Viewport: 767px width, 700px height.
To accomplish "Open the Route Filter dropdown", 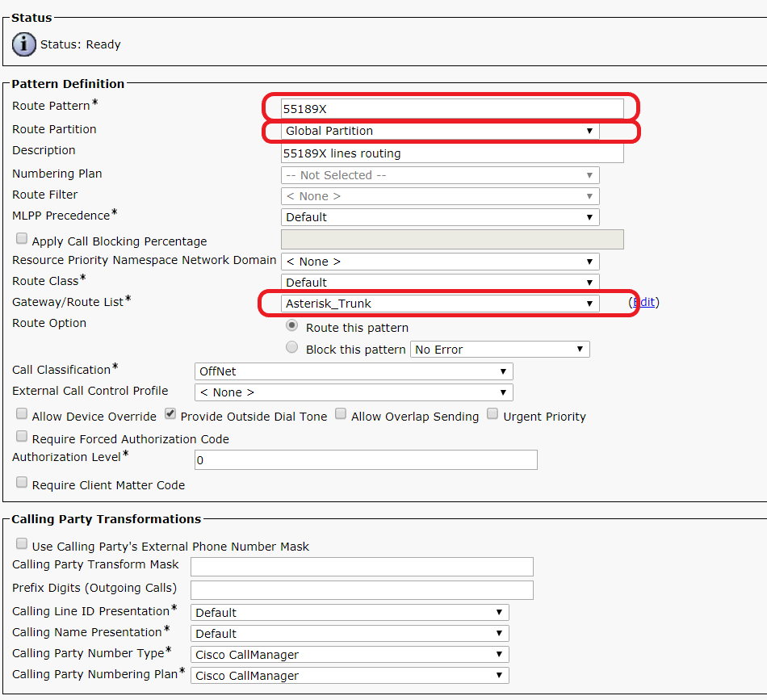I will point(440,196).
